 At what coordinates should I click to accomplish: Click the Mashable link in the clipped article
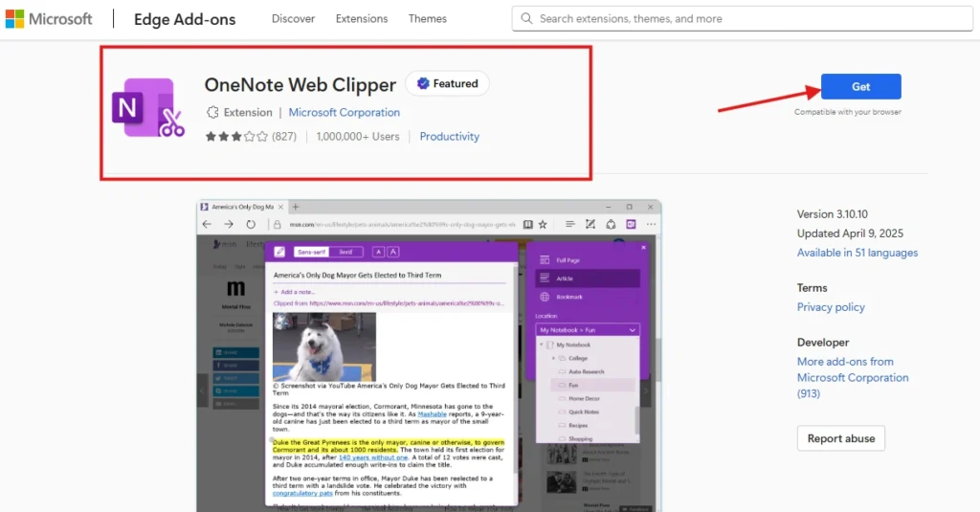[432, 413]
